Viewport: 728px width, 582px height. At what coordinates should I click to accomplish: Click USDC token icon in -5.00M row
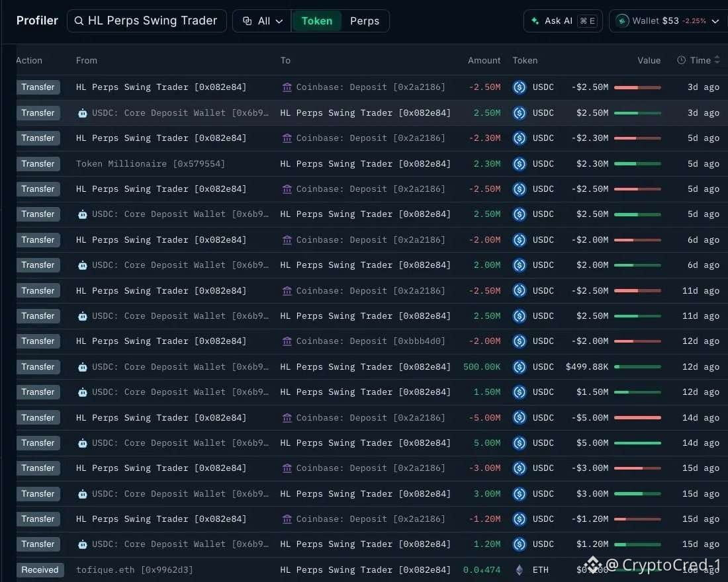coord(520,418)
